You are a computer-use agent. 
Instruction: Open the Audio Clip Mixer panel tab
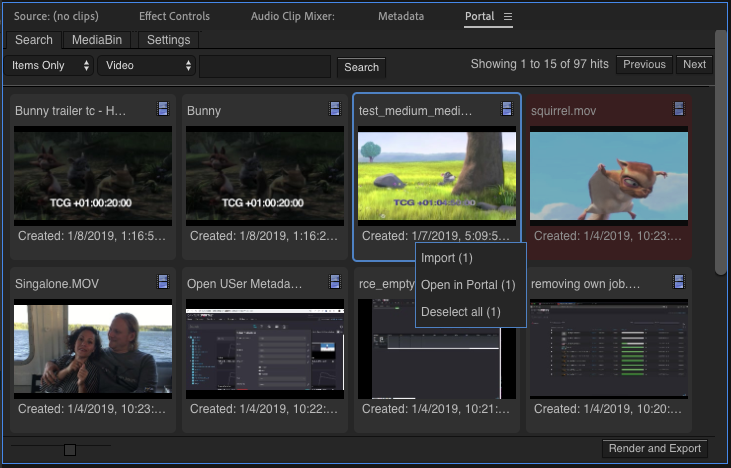pos(293,16)
